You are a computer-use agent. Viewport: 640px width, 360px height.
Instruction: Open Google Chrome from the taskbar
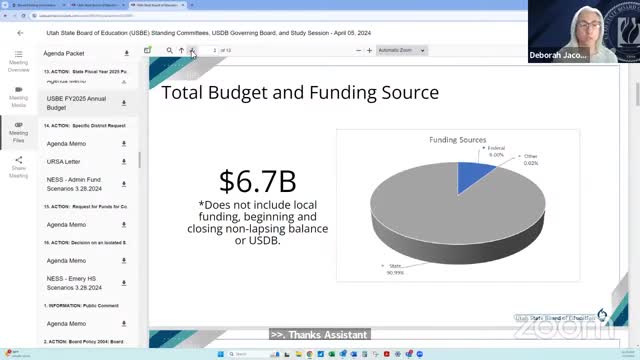pos(310,354)
